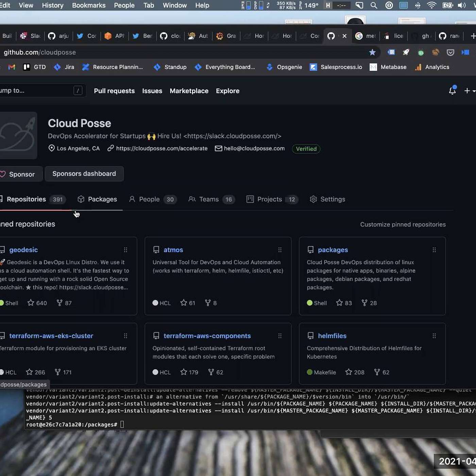Click the Wi-Fi icon in menu bar
Screen dimensions: 476x476
[431, 5]
